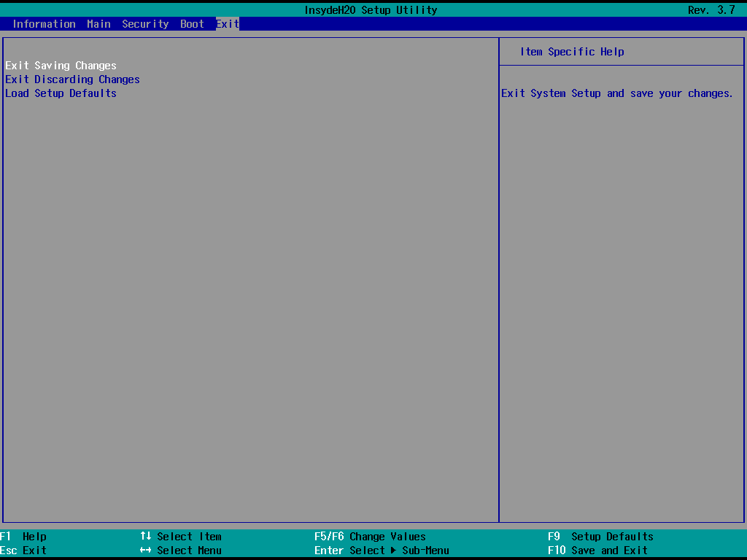The width and height of the screenshot is (747, 560).
Task: Click the F1 Help hint
Action: pos(23,536)
